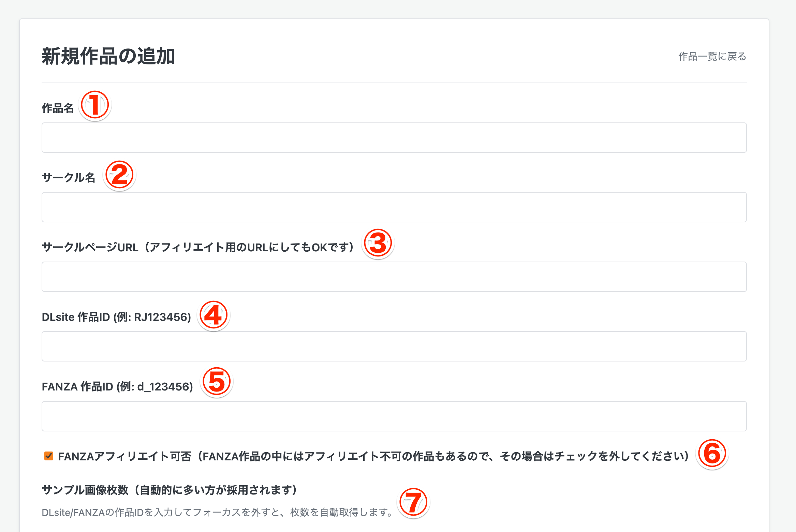Click the FANZA 作品ID input field
Screen dimensions: 796x532
tap(394, 416)
